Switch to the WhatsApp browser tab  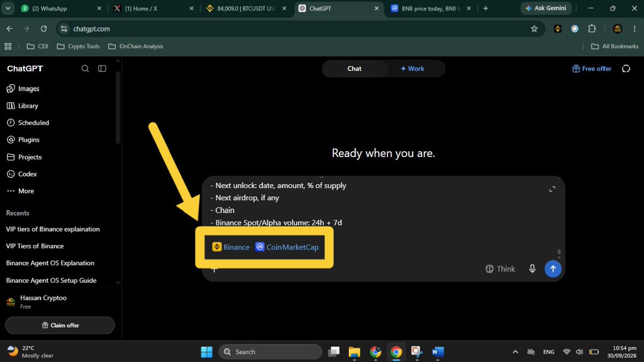pyautogui.click(x=61, y=9)
